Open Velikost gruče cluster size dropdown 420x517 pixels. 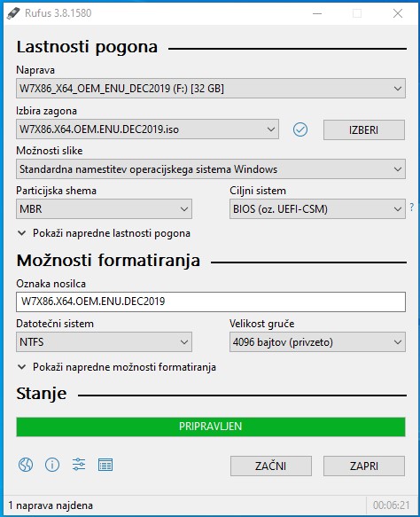[x=317, y=342]
